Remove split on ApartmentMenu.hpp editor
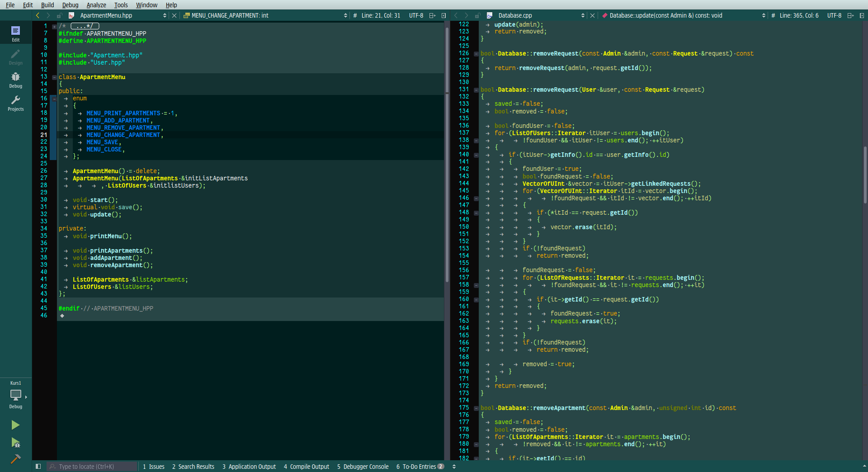 coord(443,15)
